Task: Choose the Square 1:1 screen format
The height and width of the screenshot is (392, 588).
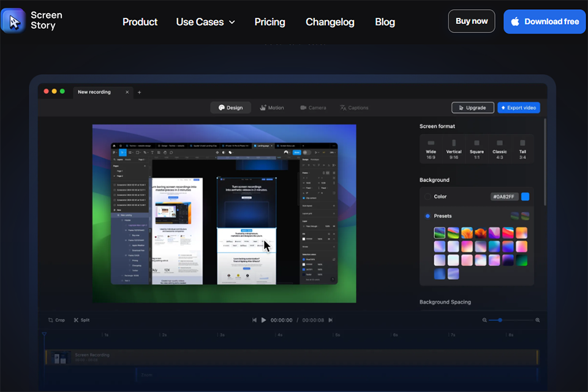Action: [x=477, y=149]
